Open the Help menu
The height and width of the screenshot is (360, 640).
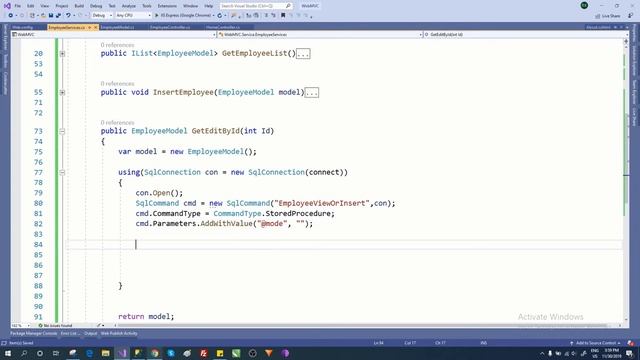209,6
